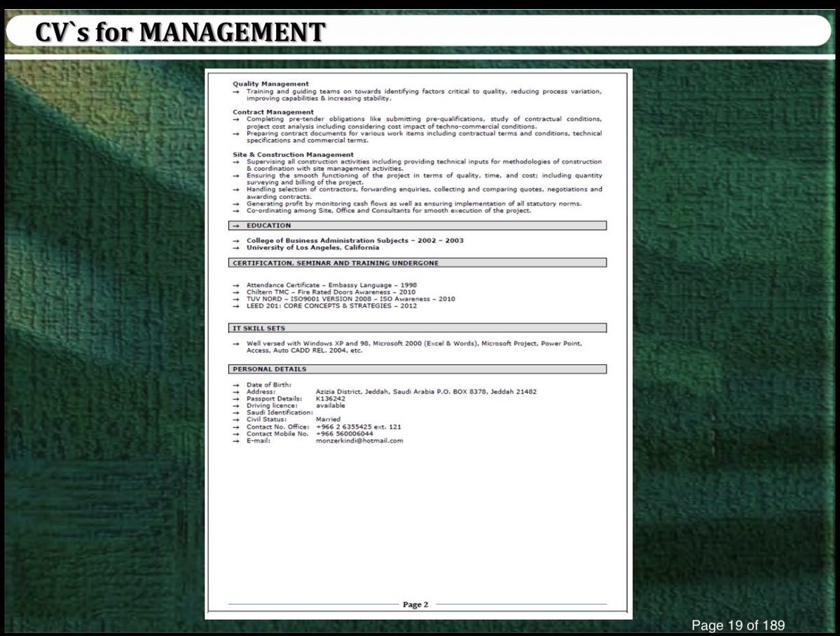Click the 'Supervising all construction activities' bullet
The height and width of the screenshot is (636, 840).
[424, 165]
